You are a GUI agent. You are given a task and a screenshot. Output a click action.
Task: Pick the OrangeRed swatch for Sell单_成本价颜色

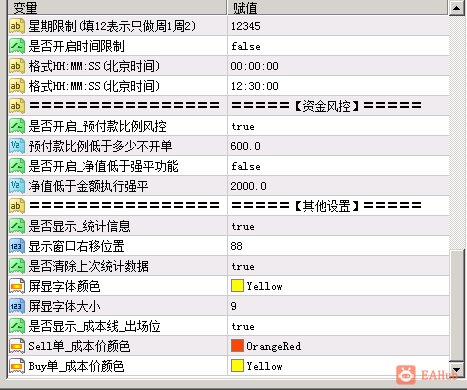click(237, 346)
